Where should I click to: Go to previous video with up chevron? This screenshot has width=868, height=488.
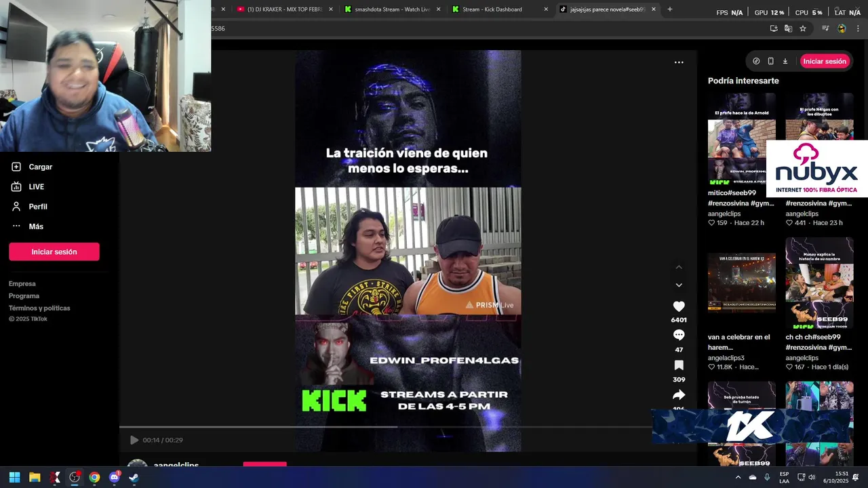pos(679,267)
